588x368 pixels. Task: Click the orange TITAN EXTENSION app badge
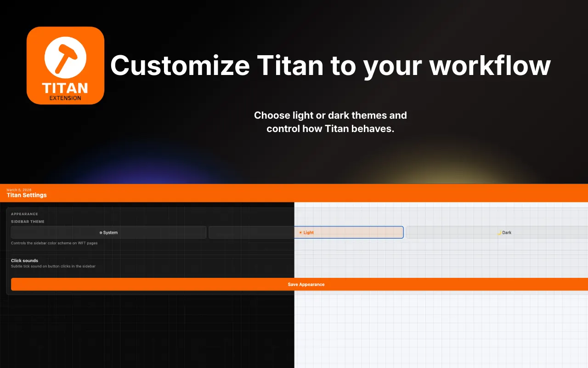(65, 65)
